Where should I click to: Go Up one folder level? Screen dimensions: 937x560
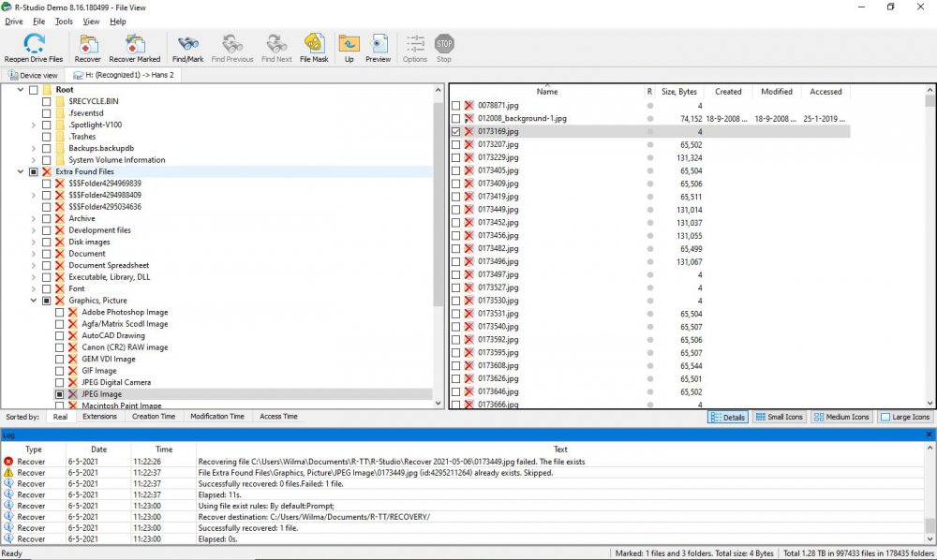349,43
